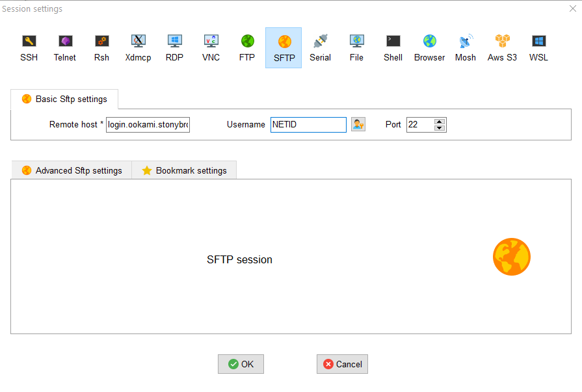582x392 pixels.
Task: Increase port number with up arrow
Action: tap(440, 122)
